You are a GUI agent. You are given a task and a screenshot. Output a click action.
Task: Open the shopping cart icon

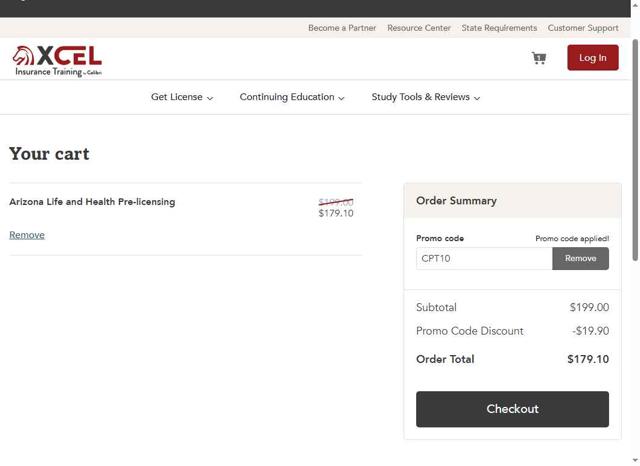(x=539, y=58)
